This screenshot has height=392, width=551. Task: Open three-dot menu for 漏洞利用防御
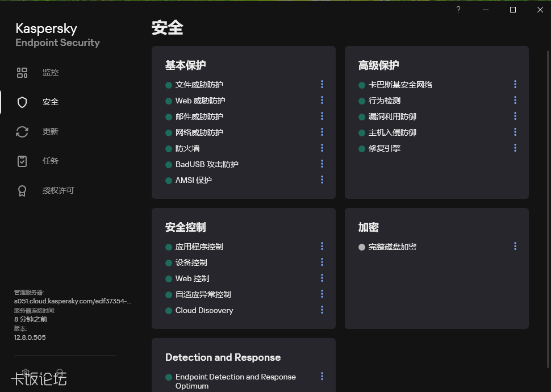(x=515, y=116)
